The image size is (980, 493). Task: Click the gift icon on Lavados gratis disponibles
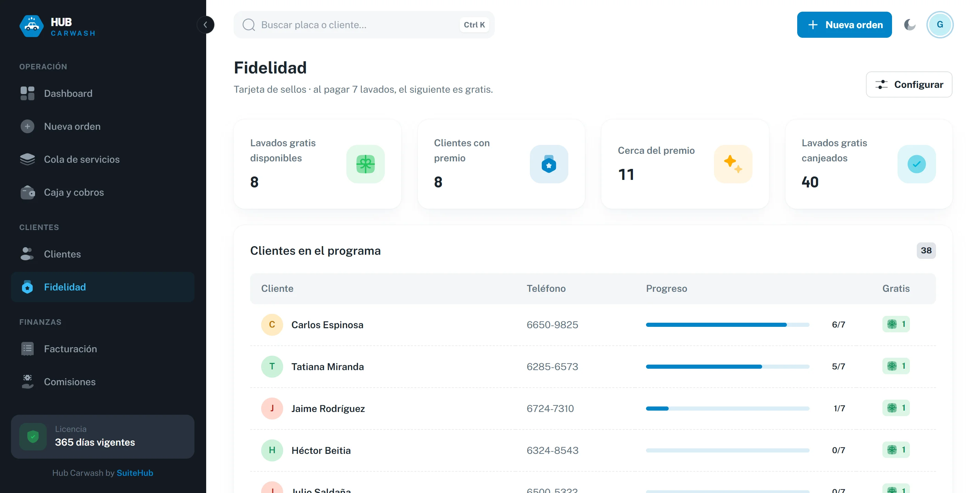(x=365, y=164)
